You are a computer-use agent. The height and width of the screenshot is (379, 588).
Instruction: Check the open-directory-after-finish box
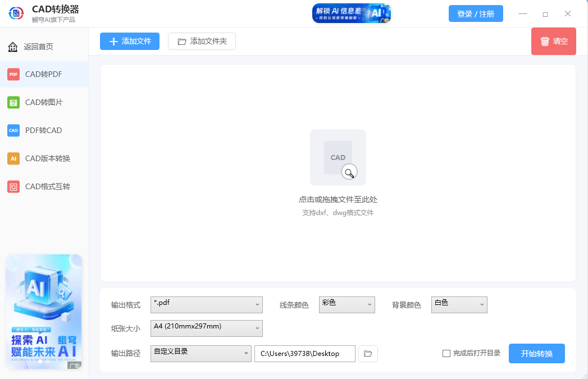tap(446, 353)
